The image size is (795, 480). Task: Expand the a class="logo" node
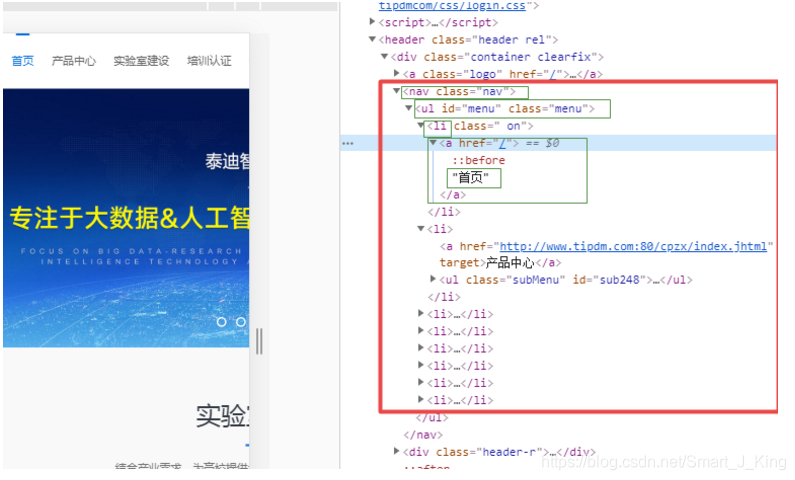[x=396, y=73]
